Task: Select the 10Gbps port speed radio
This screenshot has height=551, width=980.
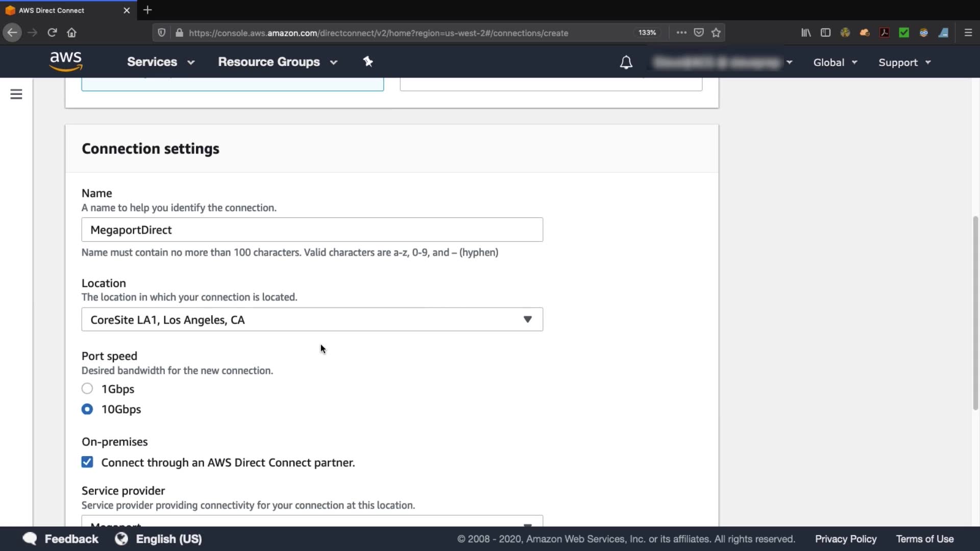Action: coord(87,409)
